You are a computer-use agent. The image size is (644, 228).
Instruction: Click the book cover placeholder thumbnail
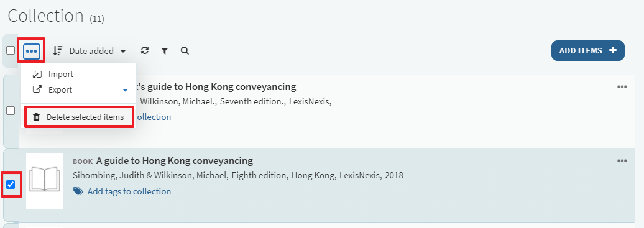[x=45, y=181]
